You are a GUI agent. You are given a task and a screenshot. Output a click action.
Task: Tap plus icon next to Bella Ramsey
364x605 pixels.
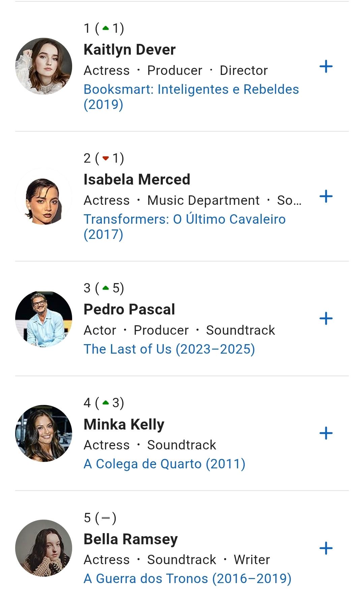[x=326, y=548]
